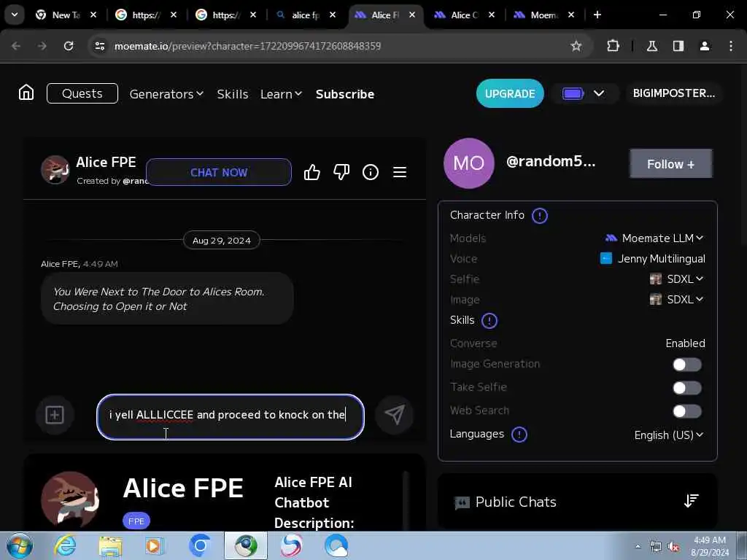
Task: Open battery energy dropdown chevron
Action: [599, 93]
